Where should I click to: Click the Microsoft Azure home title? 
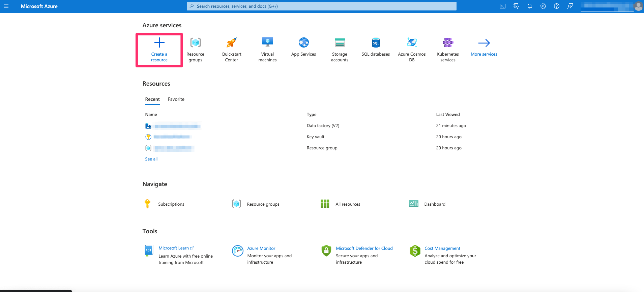click(39, 6)
